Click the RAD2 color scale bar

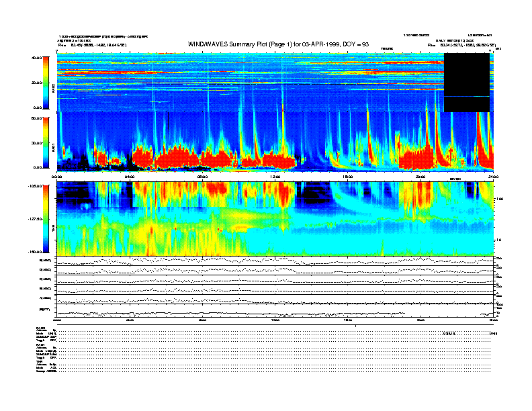coord(46,83)
